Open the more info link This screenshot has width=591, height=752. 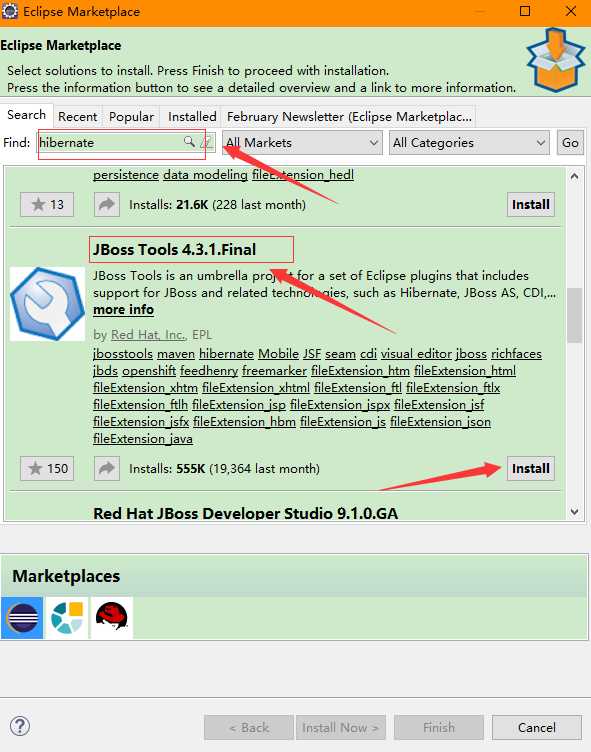click(x=123, y=310)
